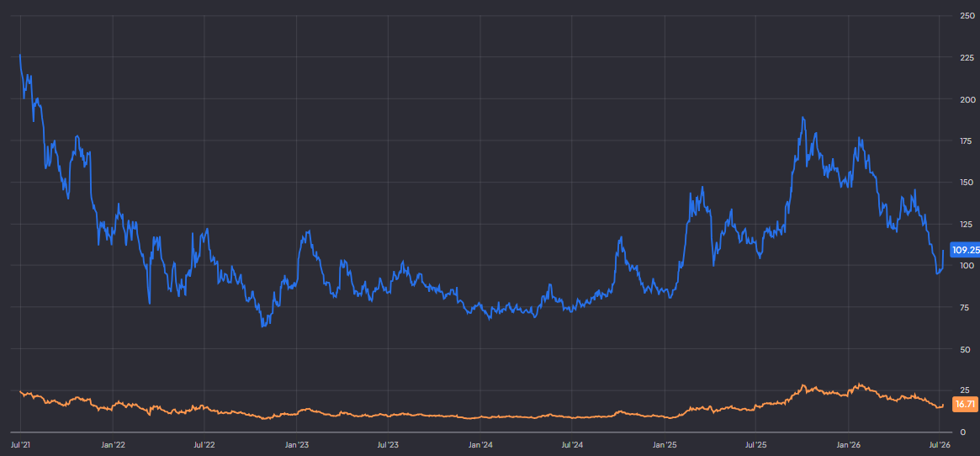Click the Jul'24 date axis label
Viewport: 980px width, 456px height.
(x=572, y=445)
